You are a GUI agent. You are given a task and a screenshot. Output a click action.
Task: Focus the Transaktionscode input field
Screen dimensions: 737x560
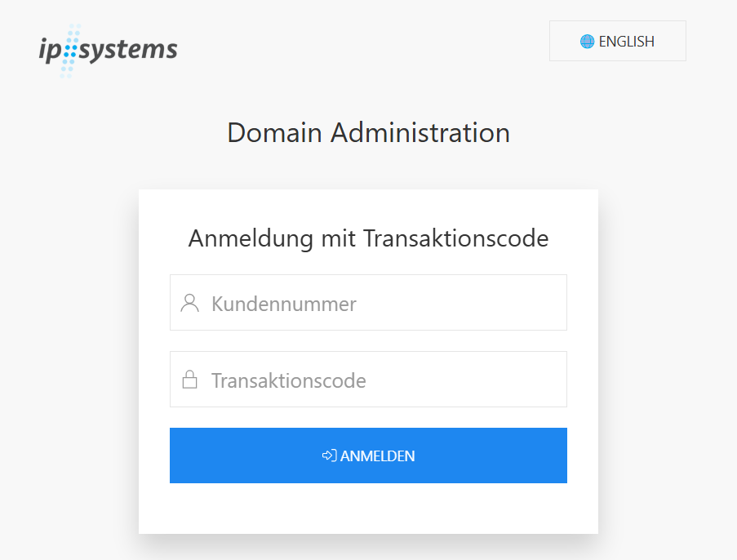click(384, 380)
